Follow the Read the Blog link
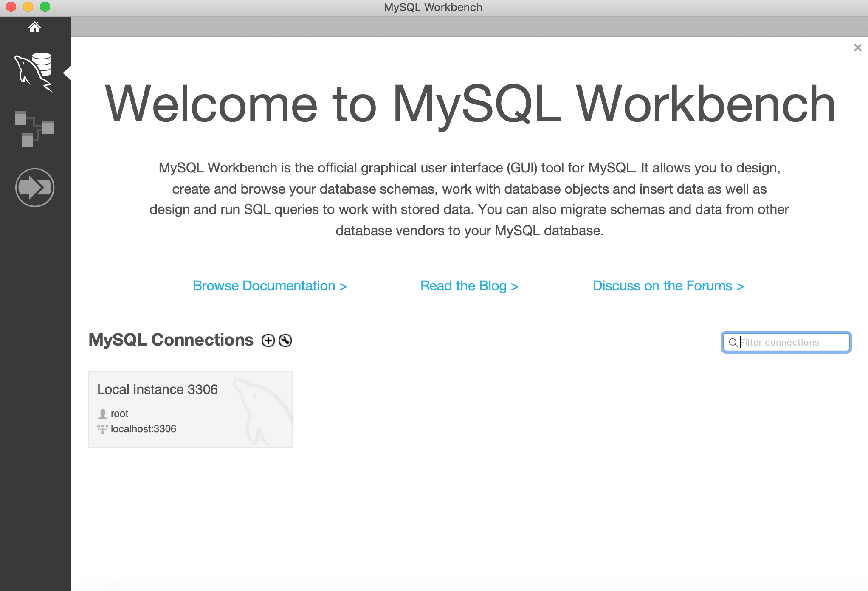Image resolution: width=868 pixels, height=591 pixels. pyautogui.click(x=469, y=286)
